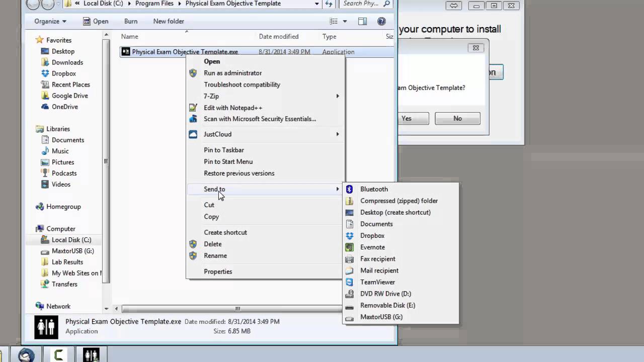Viewport: 644px width, 362px height.
Task: Click the shield icon beside Delete
Action: pyautogui.click(x=193, y=244)
